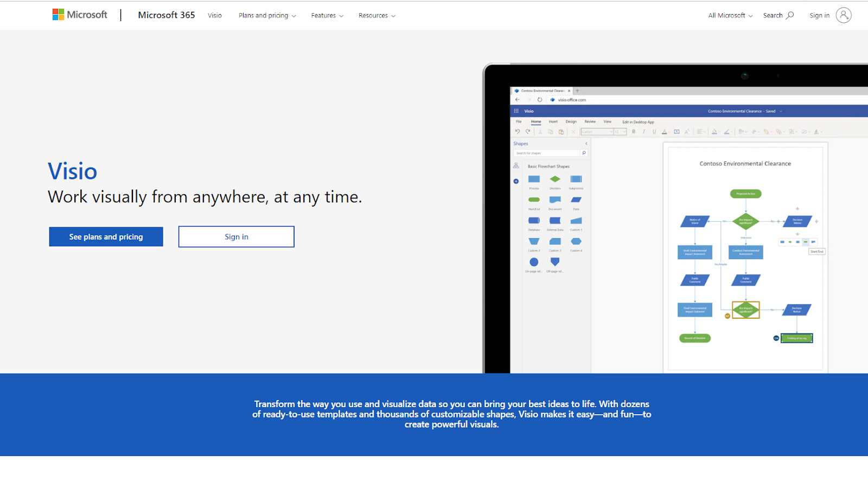Collapse the Shapes panel with its chevron
Screen dimensions: 868x488
(586, 144)
